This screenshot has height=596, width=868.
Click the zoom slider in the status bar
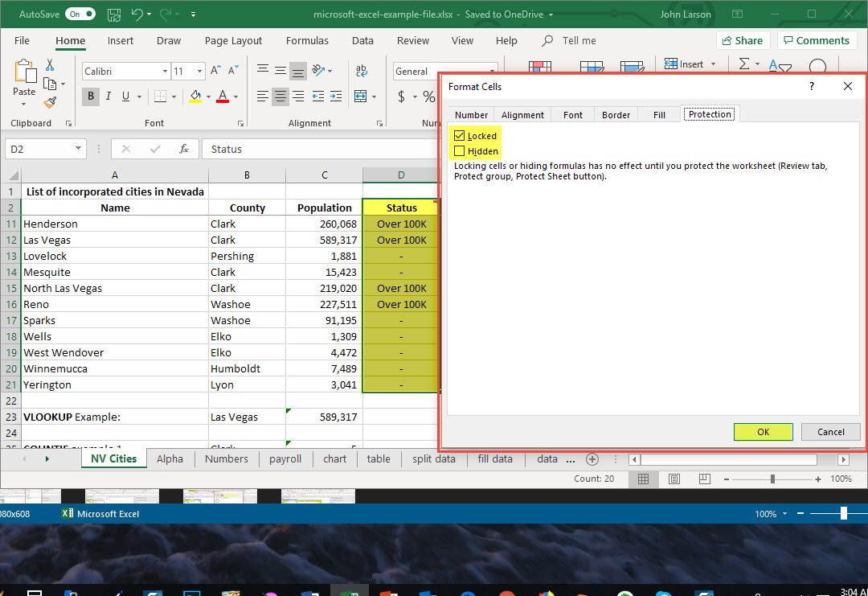[x=772, y=479]
